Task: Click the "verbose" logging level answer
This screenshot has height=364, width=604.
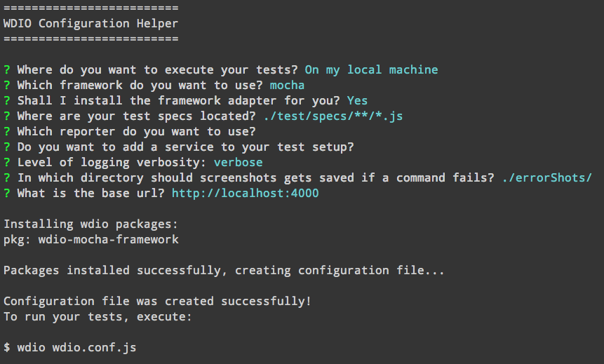Action: point(238,162)
